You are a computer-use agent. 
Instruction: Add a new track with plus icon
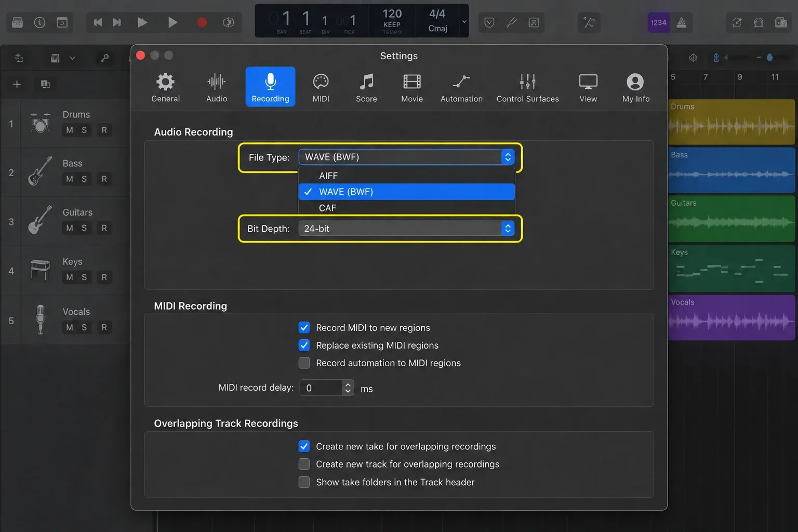point(17,84)
